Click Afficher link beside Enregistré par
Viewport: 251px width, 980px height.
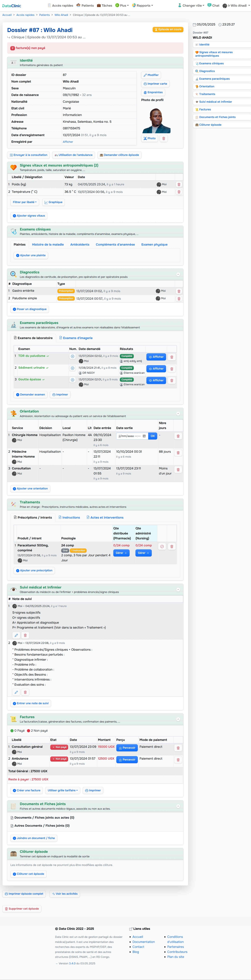pyautogui.click(x=68, y=142)
